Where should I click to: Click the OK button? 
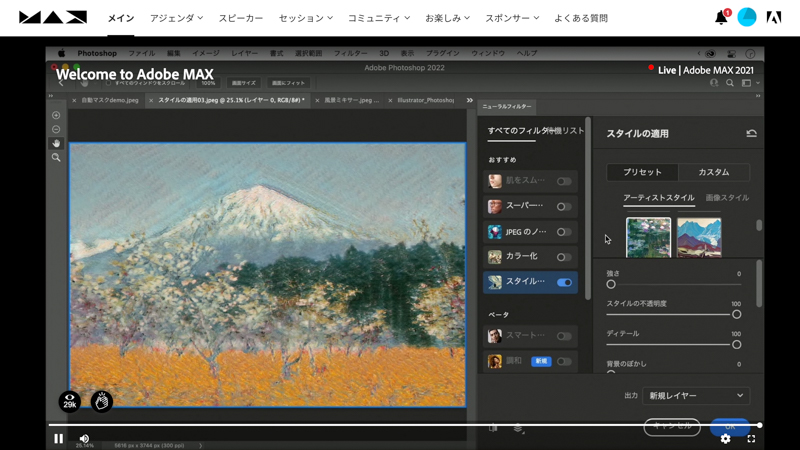(x=730, y=427)
